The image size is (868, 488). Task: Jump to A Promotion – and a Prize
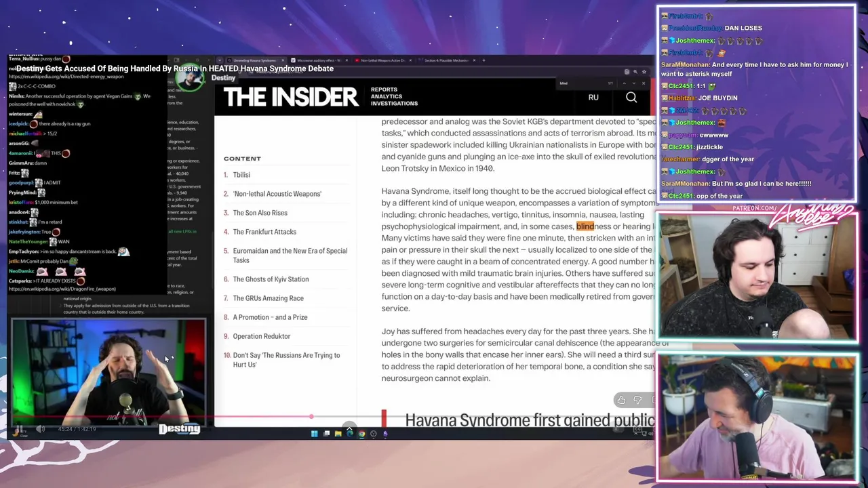tap(270, 317)
